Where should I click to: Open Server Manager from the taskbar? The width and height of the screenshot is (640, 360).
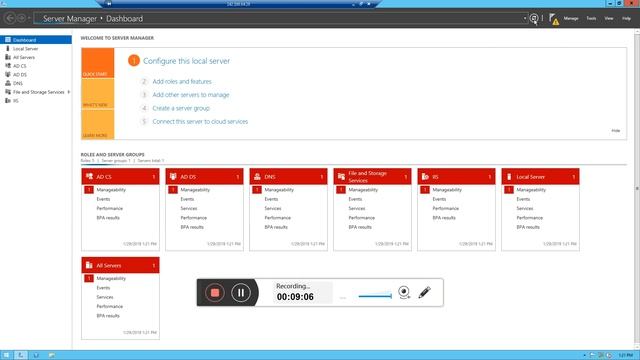(x=21, y=355)
